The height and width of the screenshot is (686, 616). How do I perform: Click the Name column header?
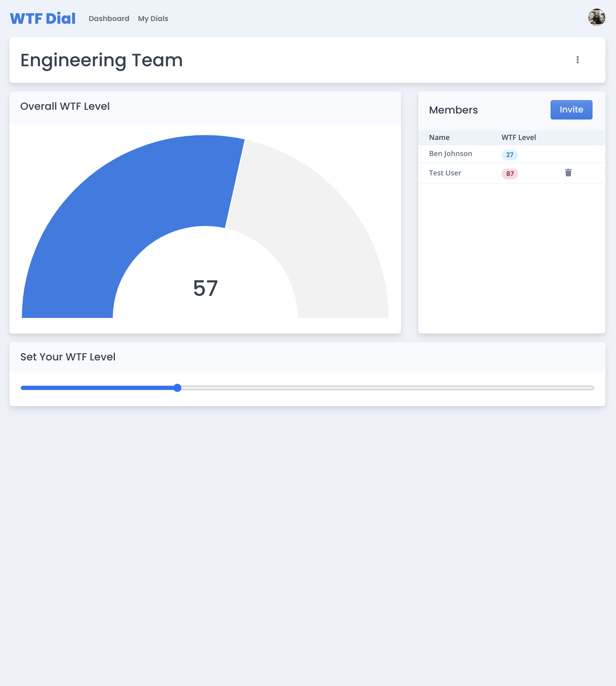click(x=439, y=138)
